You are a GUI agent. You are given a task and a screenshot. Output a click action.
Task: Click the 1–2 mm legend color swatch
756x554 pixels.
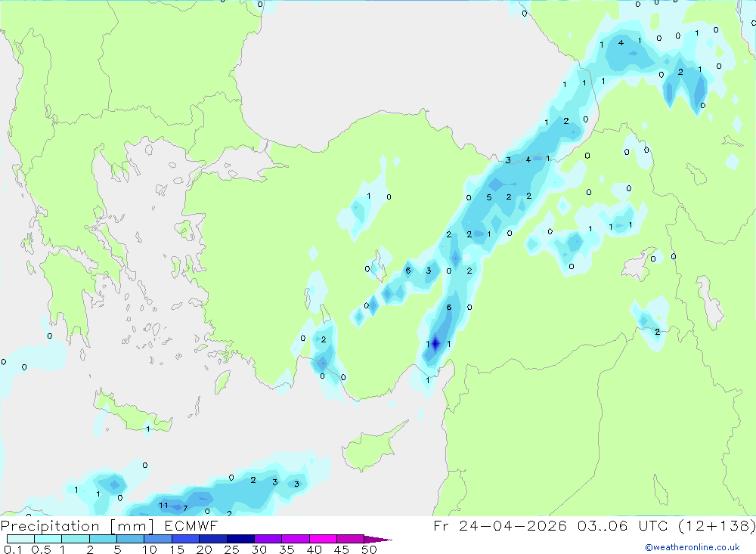[76, 539]
